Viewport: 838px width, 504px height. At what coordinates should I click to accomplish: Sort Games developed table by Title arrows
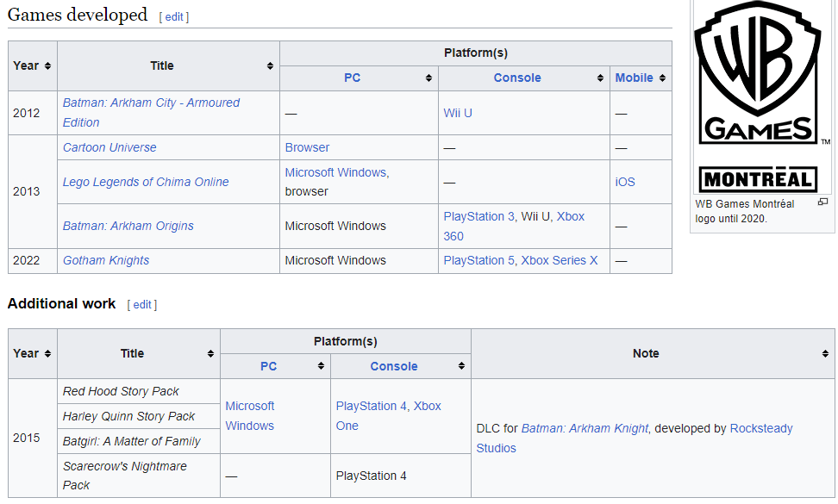[270, 65]
